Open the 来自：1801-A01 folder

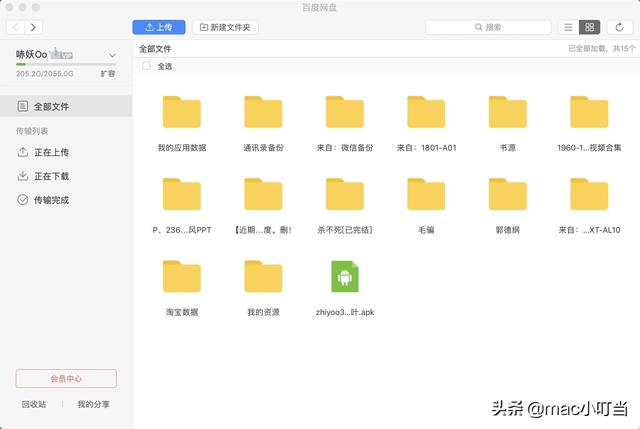point(426,112)
